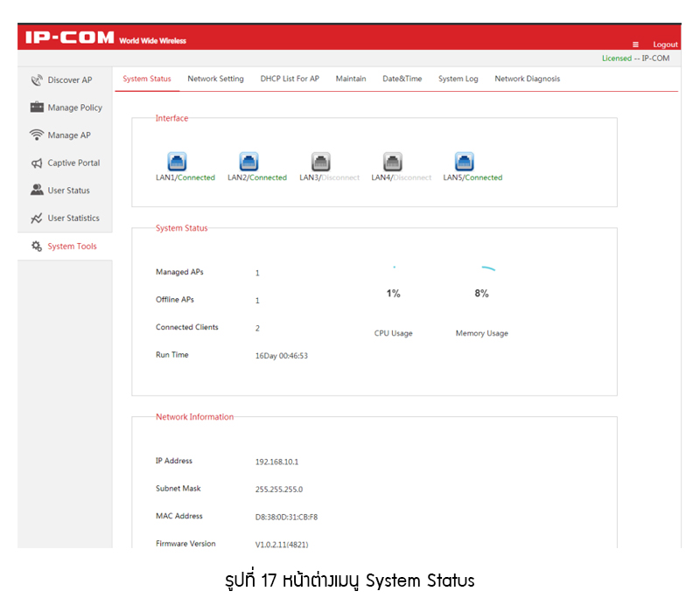This screenshot has height=612, width=700.
Task: Click the LAN3 disconnected port icon
Action: click(320, 162)
